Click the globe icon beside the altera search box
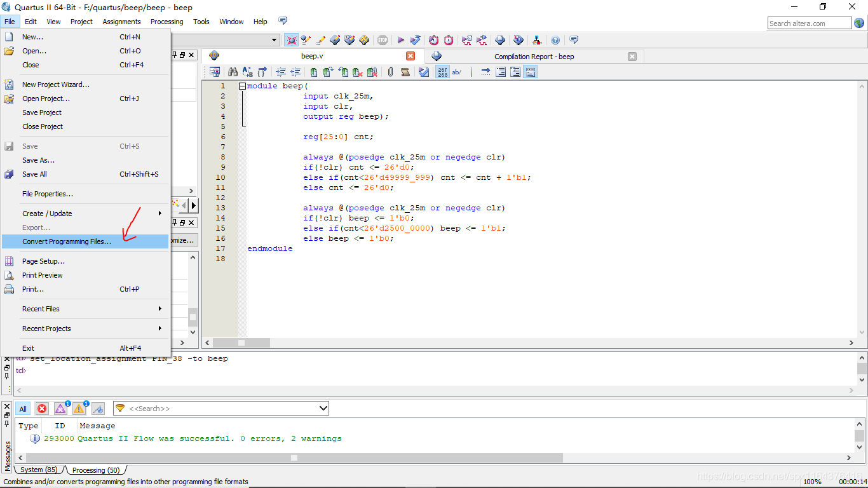The image size is (868, 488). [860, 24]
